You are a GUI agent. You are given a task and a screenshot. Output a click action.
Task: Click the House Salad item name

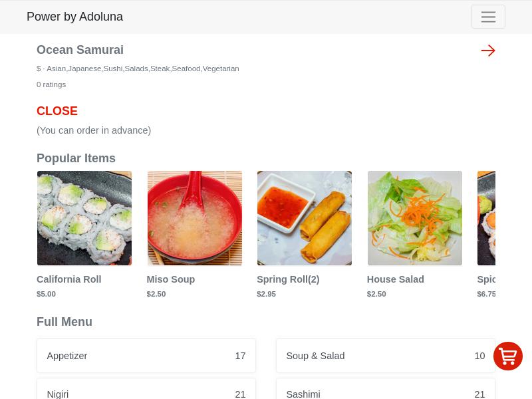396,279
